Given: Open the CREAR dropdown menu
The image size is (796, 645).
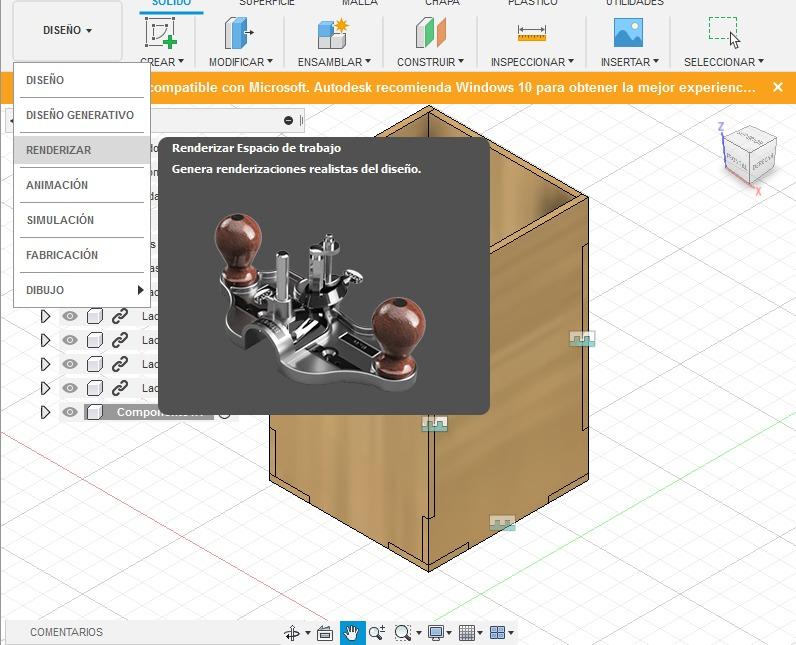Looking at the screenshot, I should (162, 62).
